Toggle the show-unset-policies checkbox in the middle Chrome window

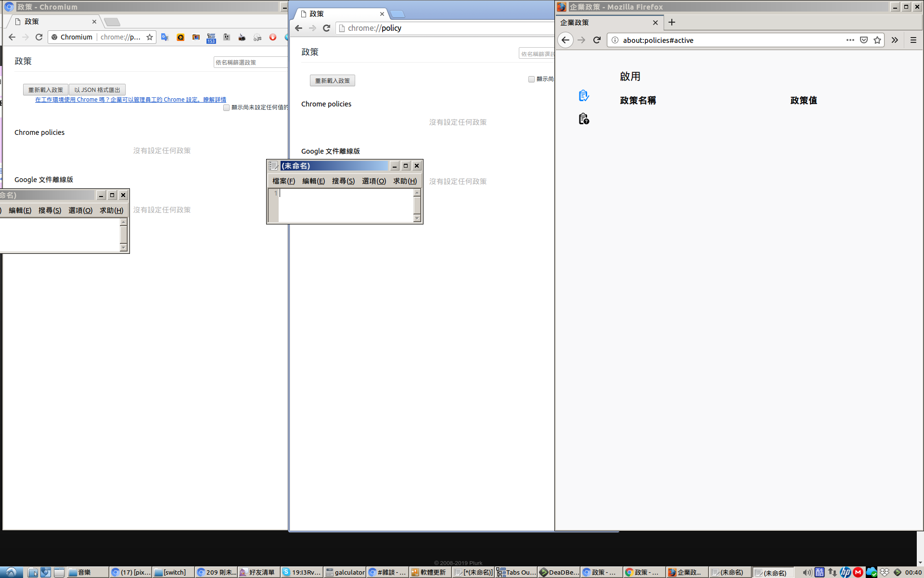531,79
